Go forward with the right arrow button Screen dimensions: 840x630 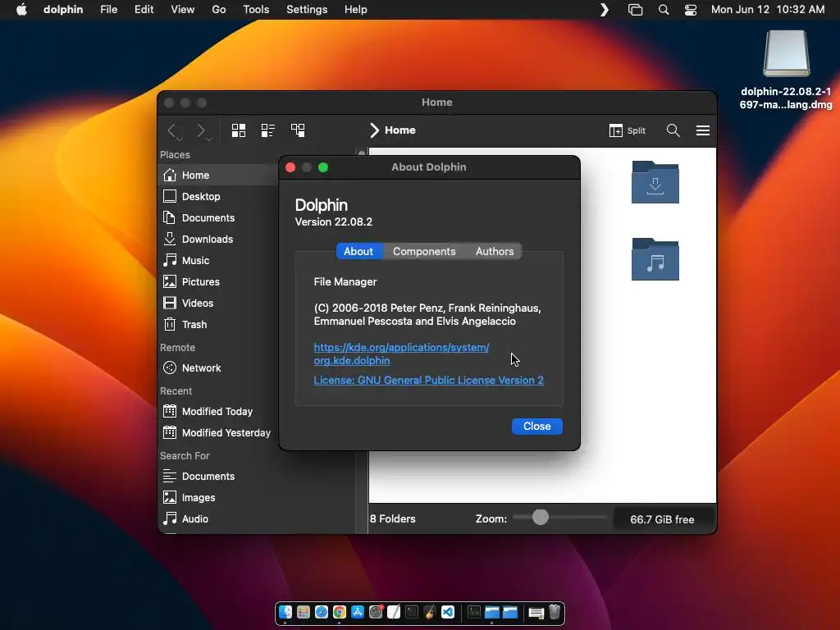[x=202, y=130]
